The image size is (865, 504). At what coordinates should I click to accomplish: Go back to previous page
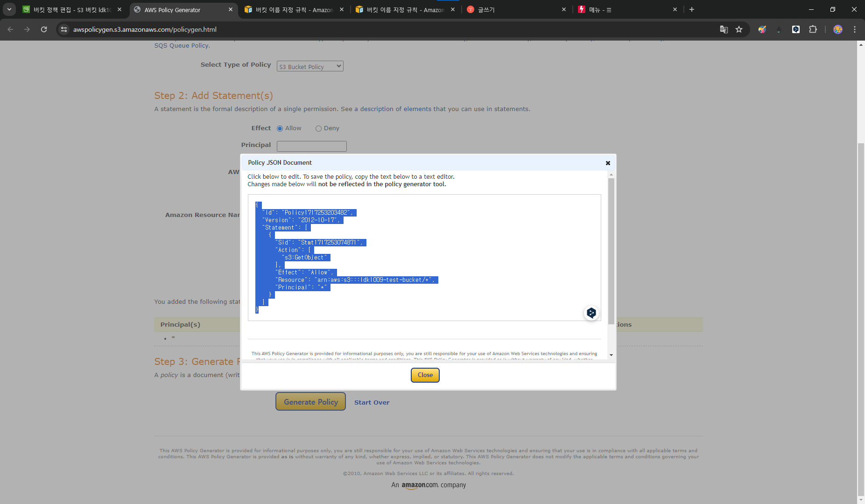pos(10,29)
